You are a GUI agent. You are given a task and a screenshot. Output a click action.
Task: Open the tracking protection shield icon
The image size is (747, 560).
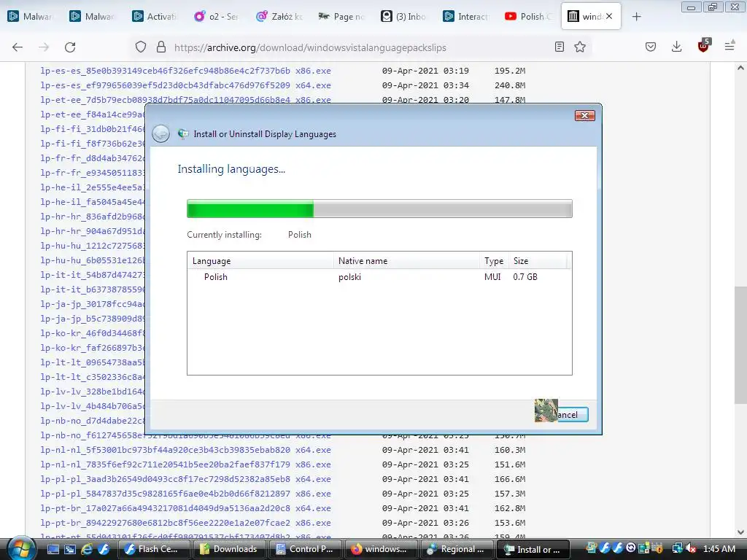(x=141, y=47)
